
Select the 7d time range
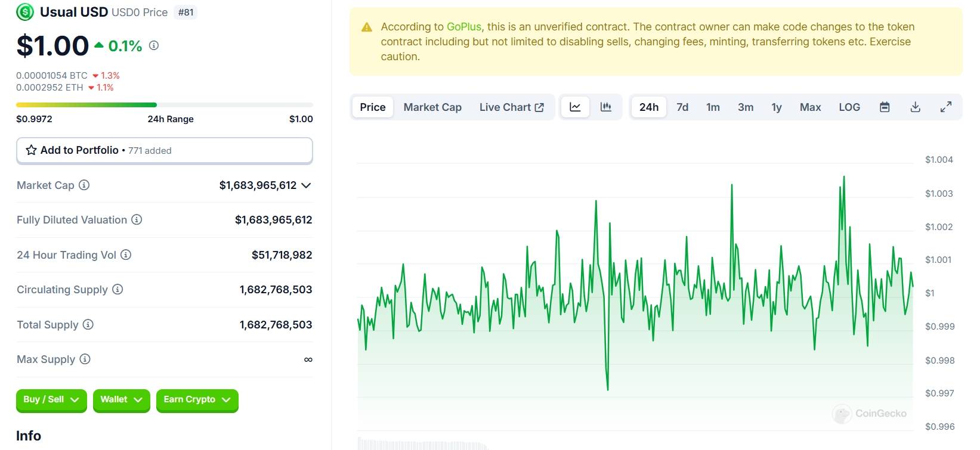coord(682,107)
